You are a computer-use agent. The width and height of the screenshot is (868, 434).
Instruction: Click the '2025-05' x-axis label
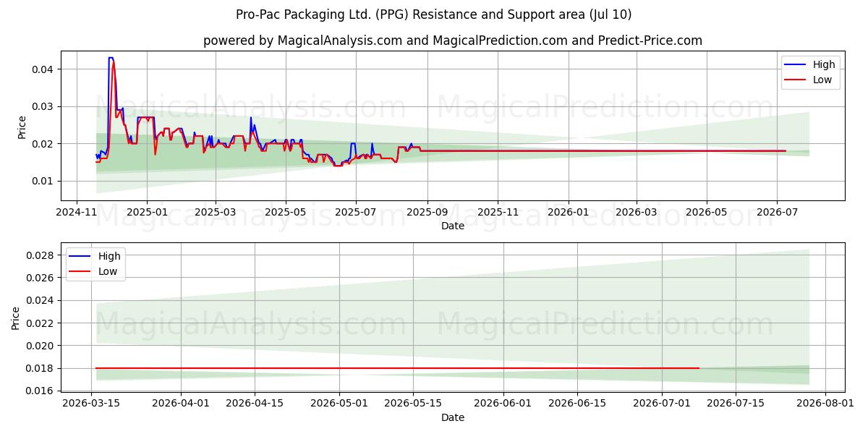pos(286,213)
